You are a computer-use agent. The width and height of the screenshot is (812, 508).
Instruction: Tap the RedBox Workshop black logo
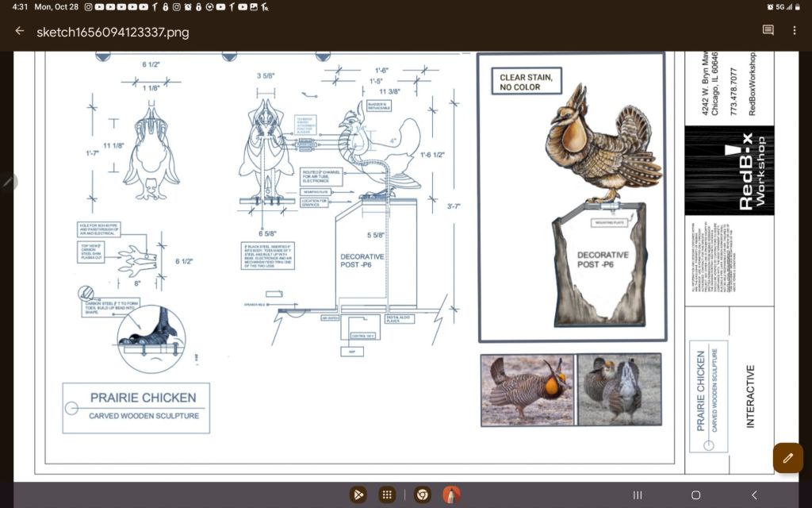pos(729,171)
